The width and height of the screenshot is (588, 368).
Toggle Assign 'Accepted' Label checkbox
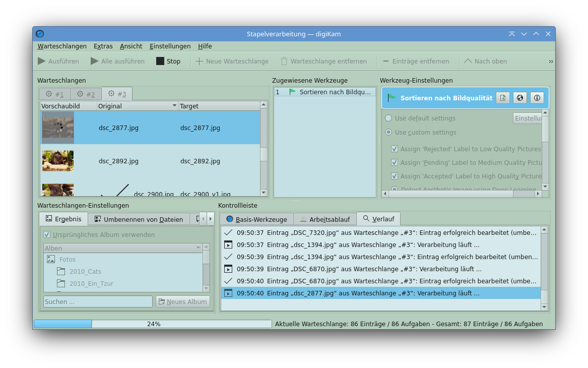pos(394,176)
